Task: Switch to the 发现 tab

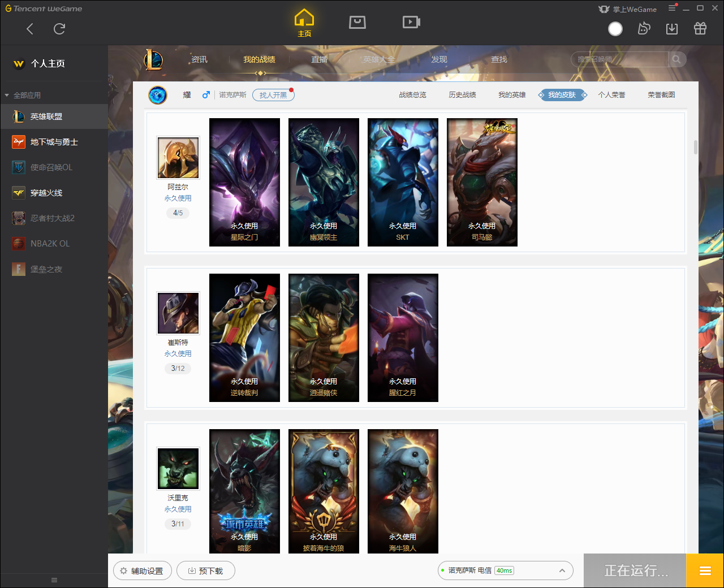Action: (x=439, y=59)
